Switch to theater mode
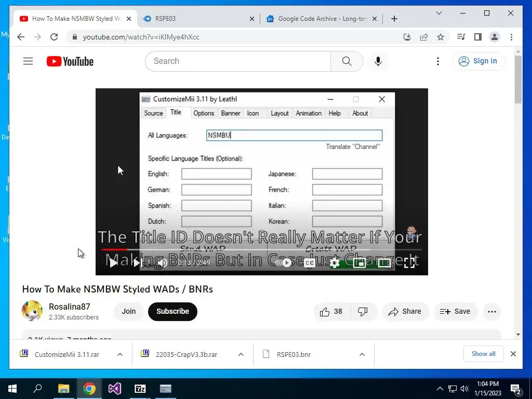 click(384, 262)
